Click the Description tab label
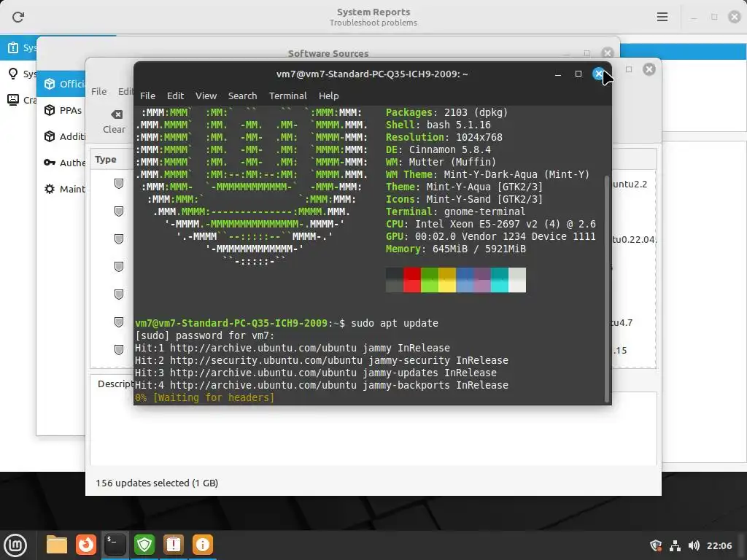 coord(116,384)
